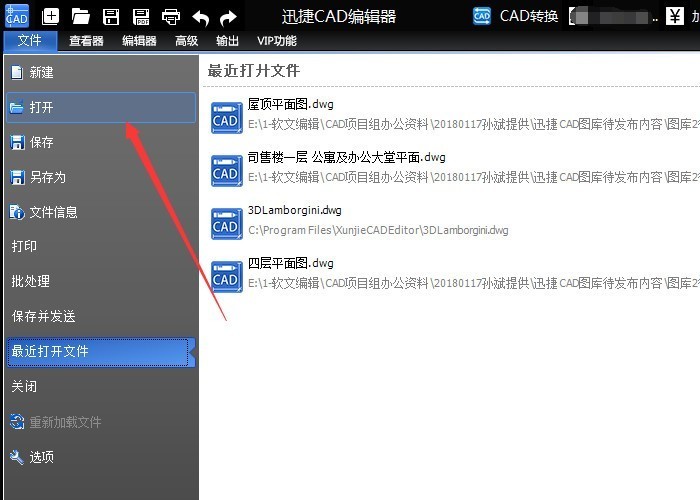Screen dimensions: 700x500
Task: Select 最近打开文件 in the file menu
Action: pyautogui.click(x=101, y=352)
